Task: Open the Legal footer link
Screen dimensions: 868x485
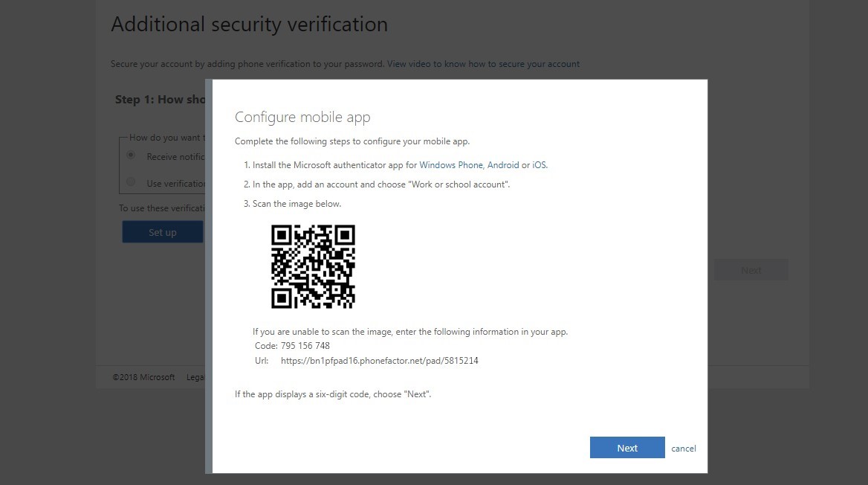Action: [195, 377]
